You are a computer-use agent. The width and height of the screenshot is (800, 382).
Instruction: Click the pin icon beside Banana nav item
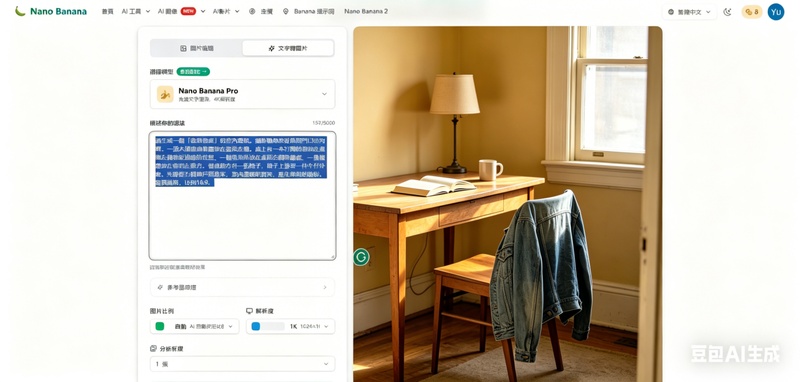coord(285,11)
